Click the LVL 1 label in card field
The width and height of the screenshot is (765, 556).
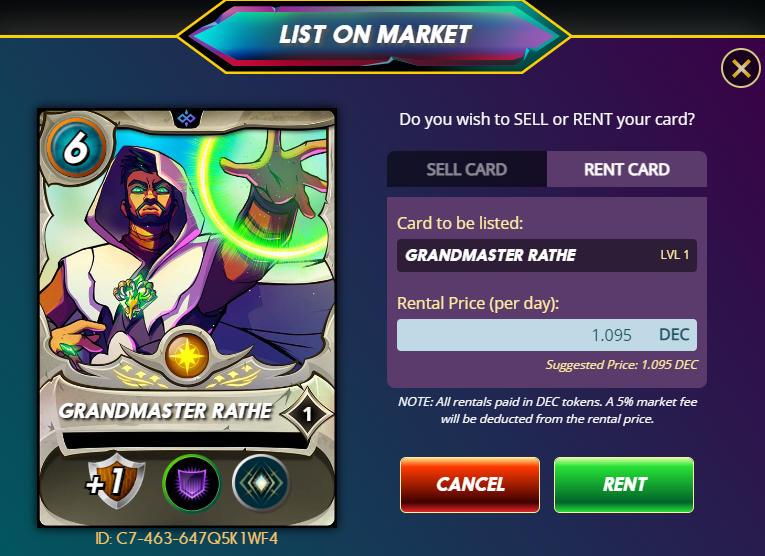pyautogui.click(x=675, y=255)
